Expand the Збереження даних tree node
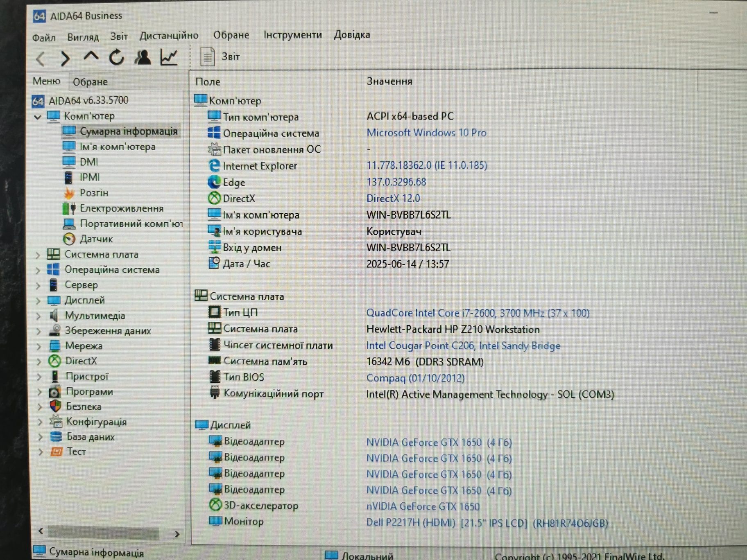The height and width of the screenshot is (560, 747). click(39, 332)
